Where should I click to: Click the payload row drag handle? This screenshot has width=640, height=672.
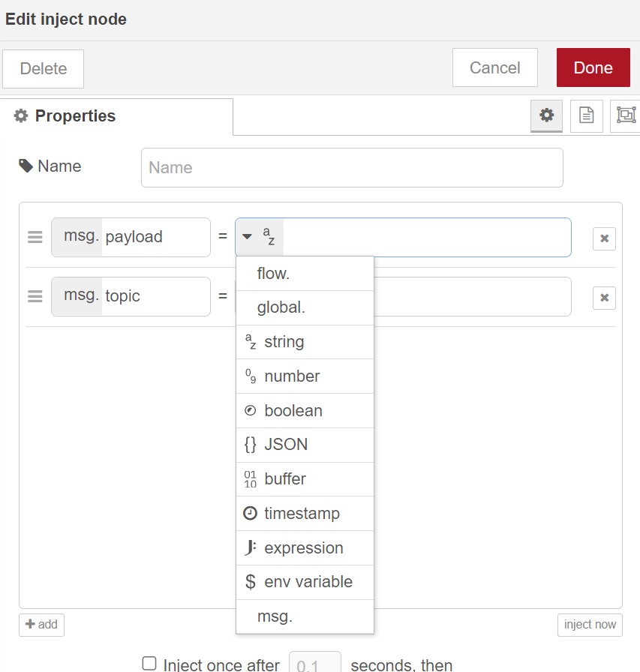tap(35, 237)
